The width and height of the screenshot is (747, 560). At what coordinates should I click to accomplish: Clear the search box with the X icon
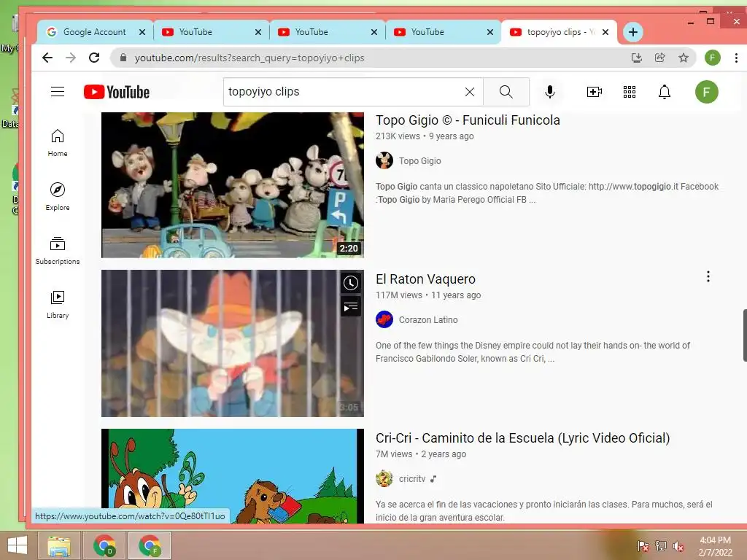tap(470, 92)
